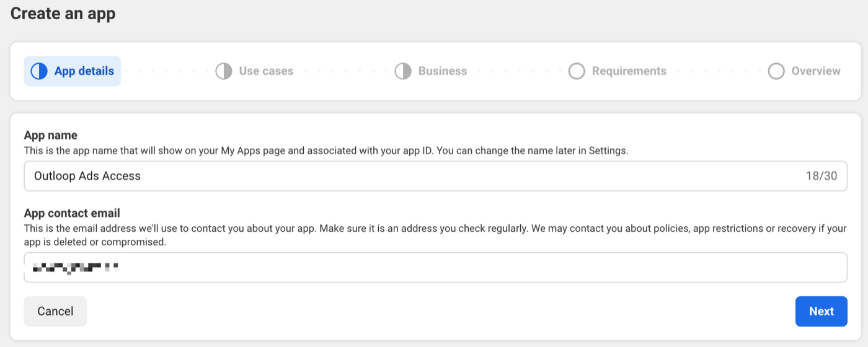Open the Use cases step

coord(254,71)
